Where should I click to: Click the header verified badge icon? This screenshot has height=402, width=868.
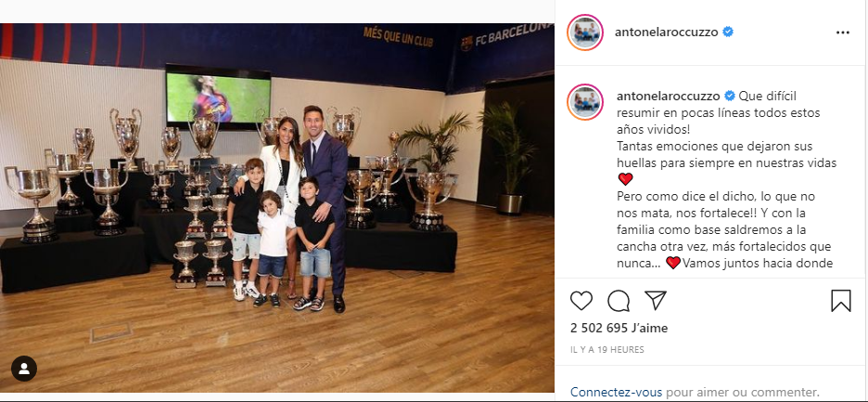click(728, 32)
